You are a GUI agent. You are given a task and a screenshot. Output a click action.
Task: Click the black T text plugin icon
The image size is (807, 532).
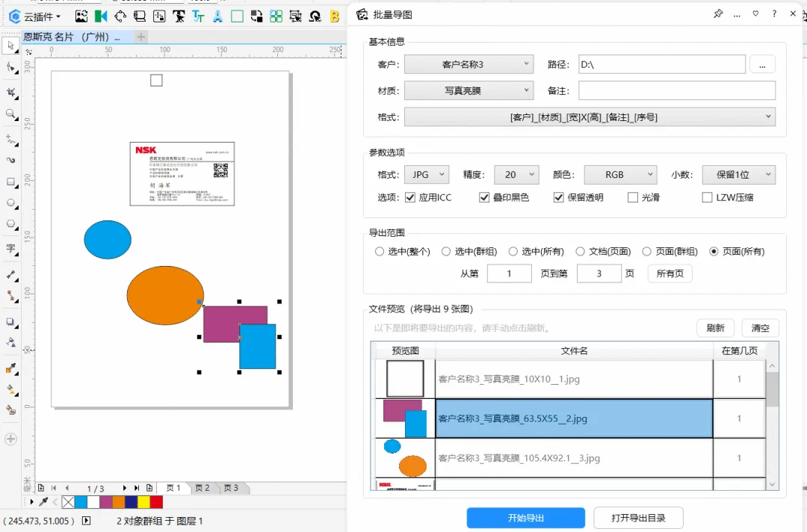(179, 16)
